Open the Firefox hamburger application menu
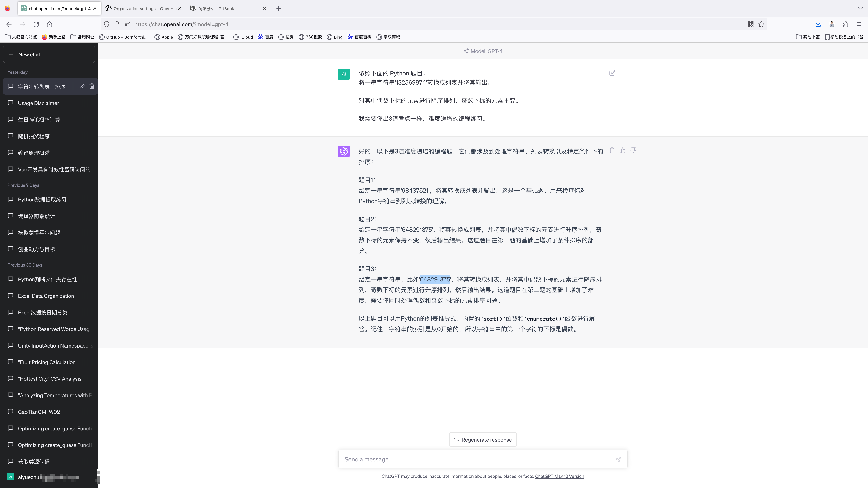Viewport: 868px width, 488px height. point(859,24)
